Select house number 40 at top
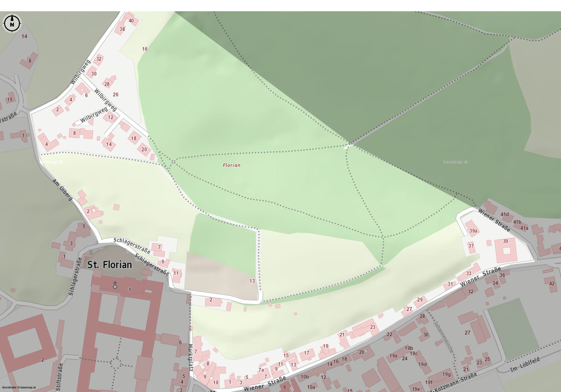 (131, 21)
